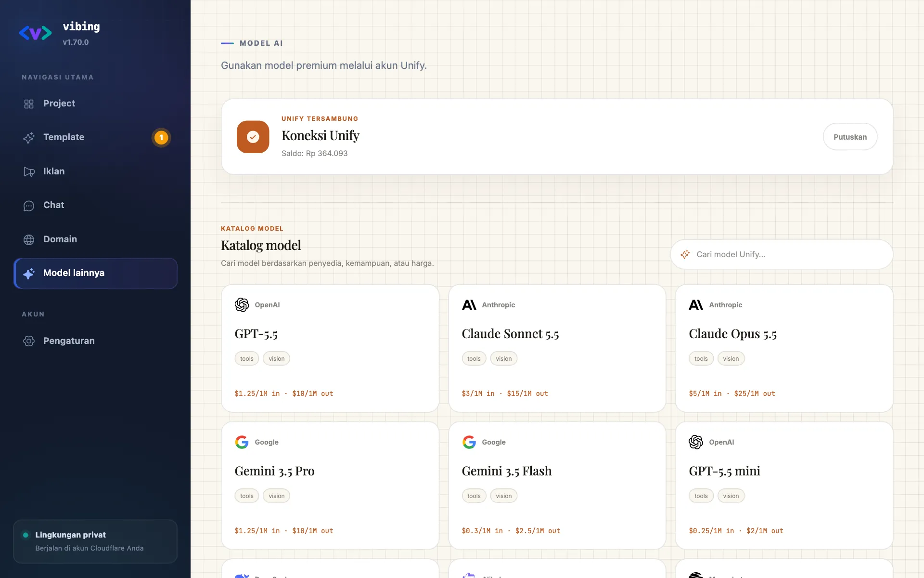Click the Model lainnya sparkle icon
The width and height of the screenshot is (924, 578).
point(29,274)
